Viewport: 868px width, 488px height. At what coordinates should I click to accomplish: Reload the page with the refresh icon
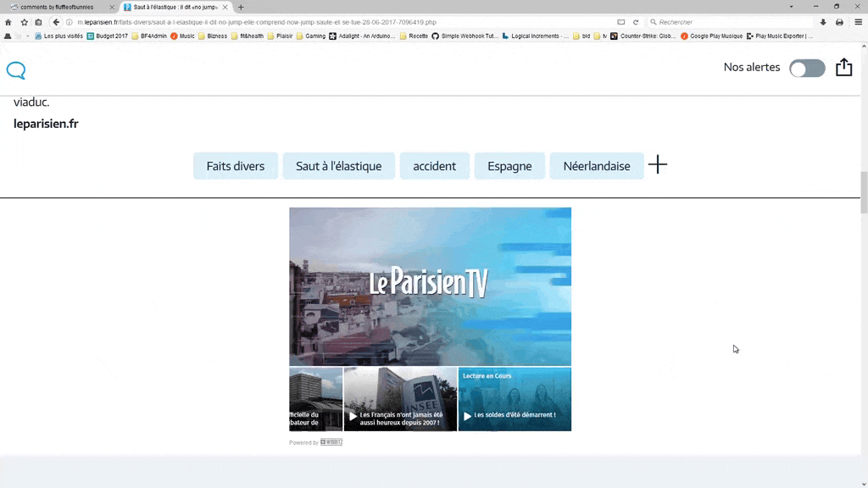tap(636, 22)
